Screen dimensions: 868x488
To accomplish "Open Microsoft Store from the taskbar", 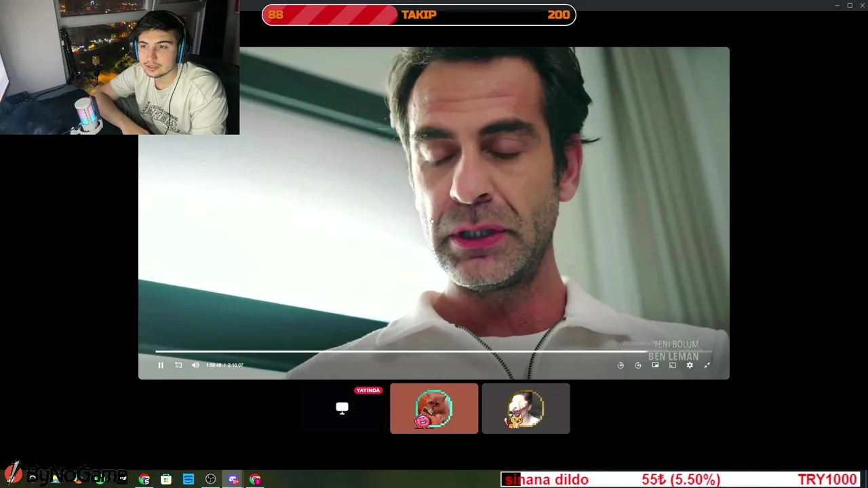I will click(x=166, y=479).
